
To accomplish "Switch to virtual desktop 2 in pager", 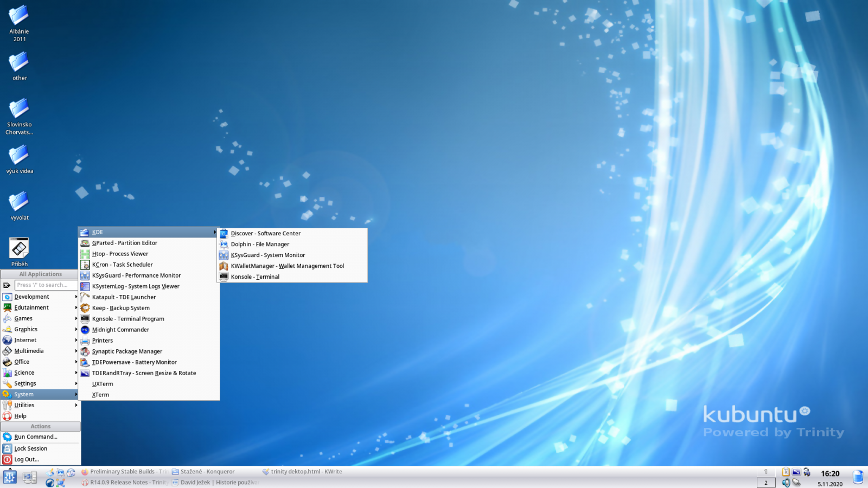I will tap(766, 482).
